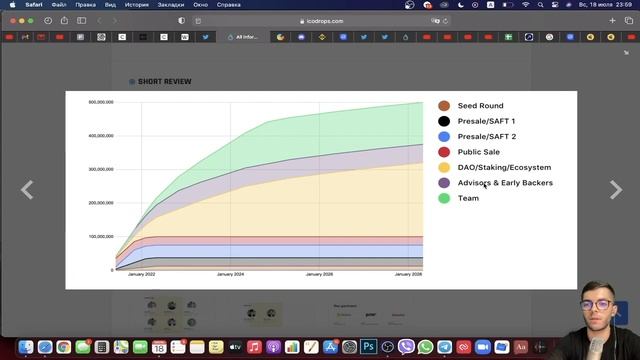The image size is (640, 360).
Task: Open Safari's privacy report shield
Action: pyautogui.click(x=182, y=20)
